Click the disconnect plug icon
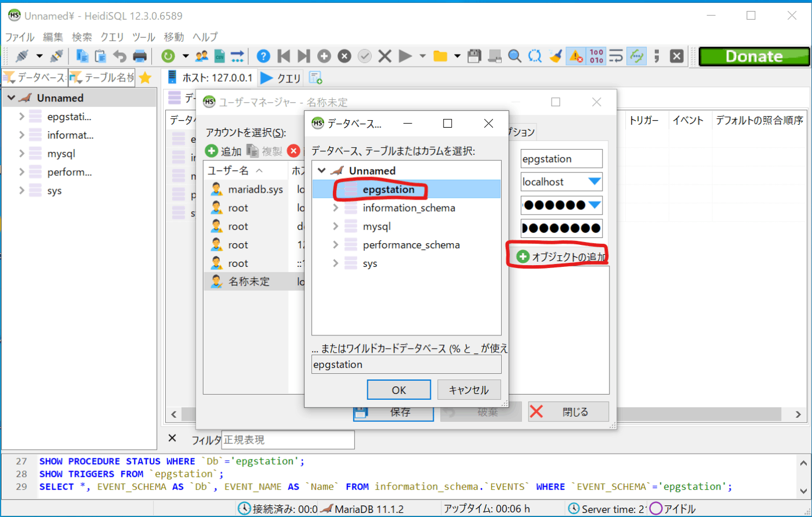Screen dimensions: 812x517 56,56
